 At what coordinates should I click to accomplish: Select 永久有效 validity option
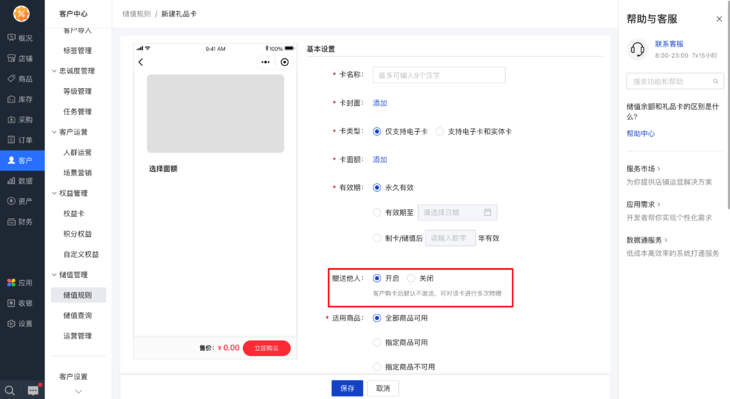point(377,188)
